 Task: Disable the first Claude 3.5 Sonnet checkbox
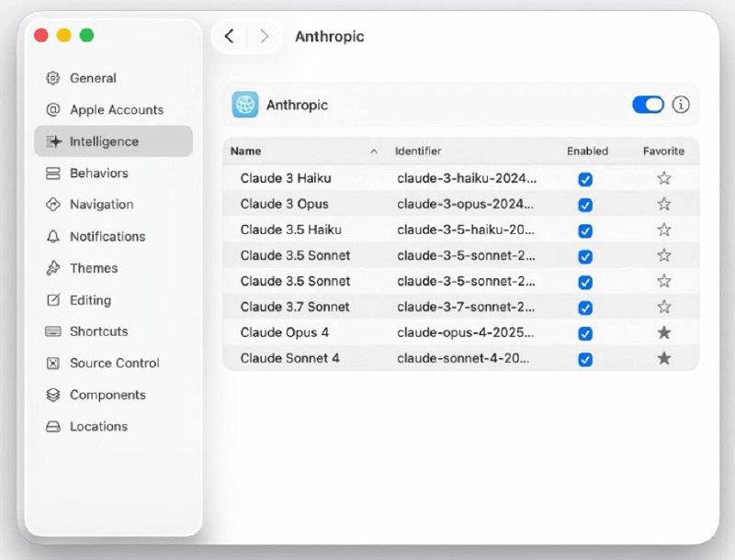click(x=585, y=256)
